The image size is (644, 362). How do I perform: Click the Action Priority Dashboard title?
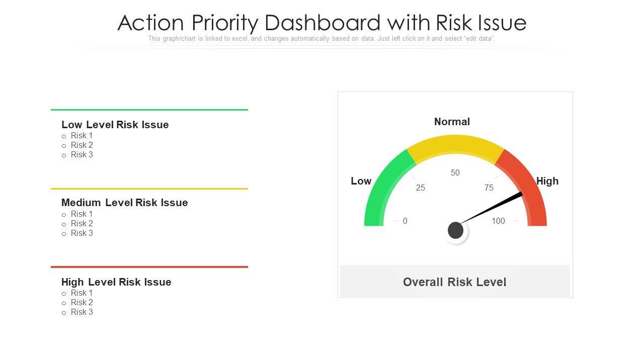(322, 23)
